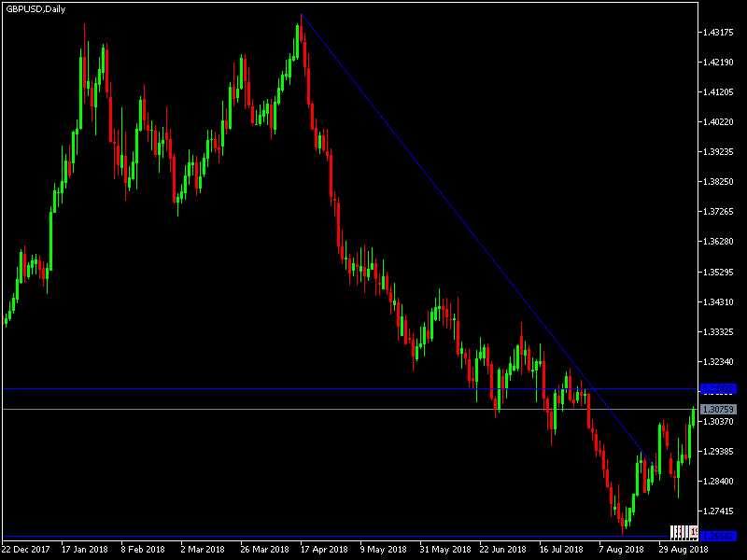Click the 29 Aug 2018 date label
This screenshot has width=747, height=560.
click(684, 550)
